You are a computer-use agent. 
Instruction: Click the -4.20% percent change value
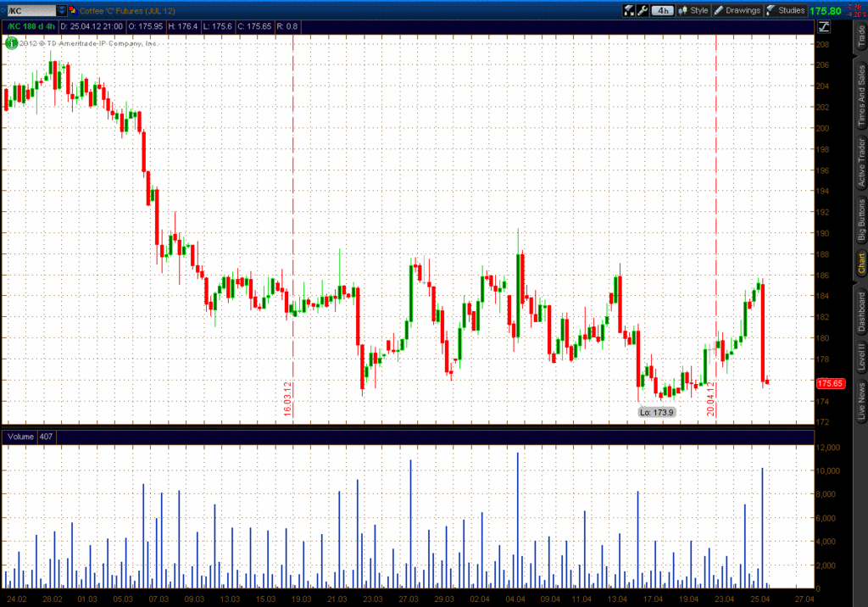click(856, 14)
